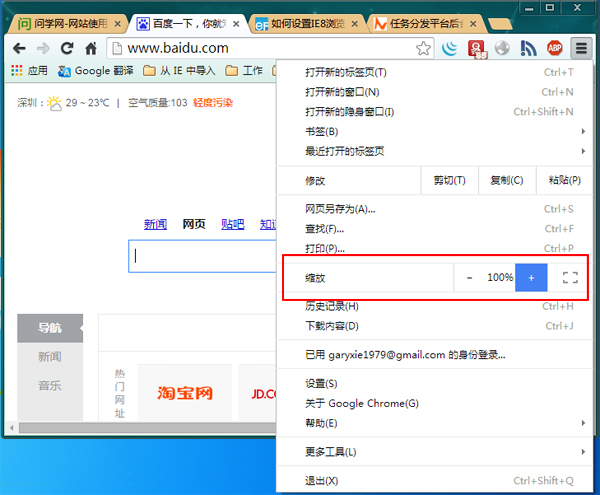This screenshot has width=600, height=495.
Task: Open the 新闻 link above the search box
Action: coord(155,224)
